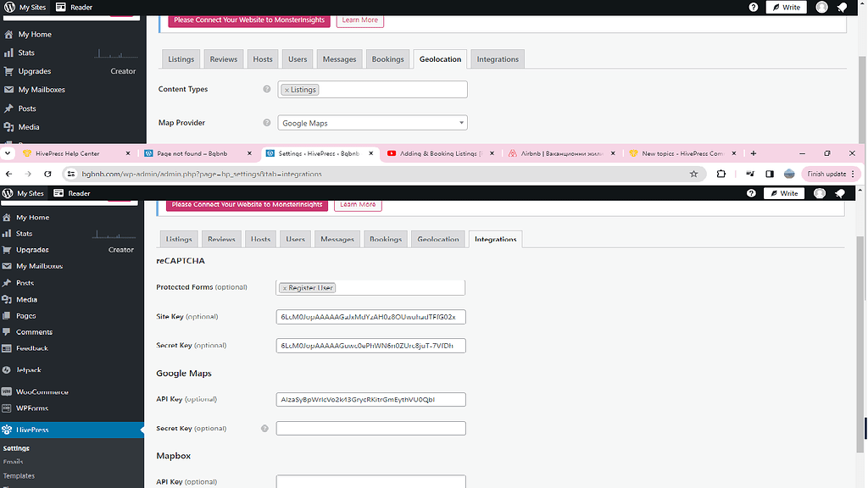This screenshot has height=488, width=868.
Task: Click the reCAPTCHA Site Key field
Action: point(371,317)
